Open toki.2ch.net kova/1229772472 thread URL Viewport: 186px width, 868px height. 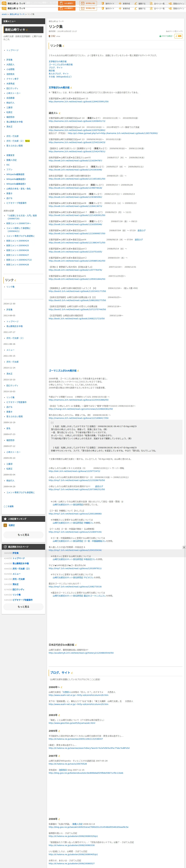coord(74,471)
